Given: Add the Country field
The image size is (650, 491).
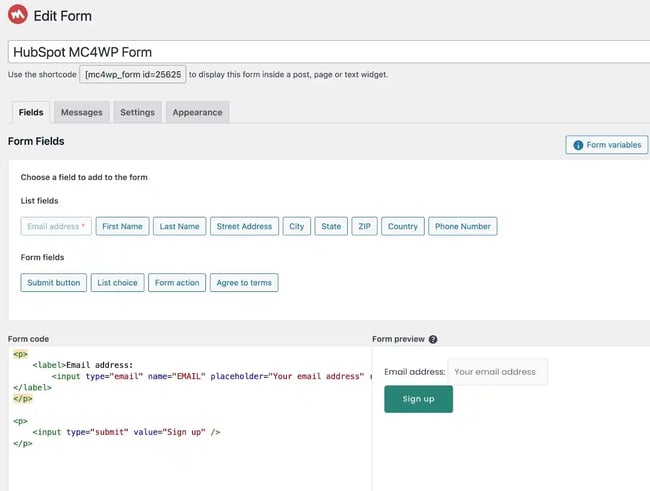Looking at the screenshot, I should (403, 226).
